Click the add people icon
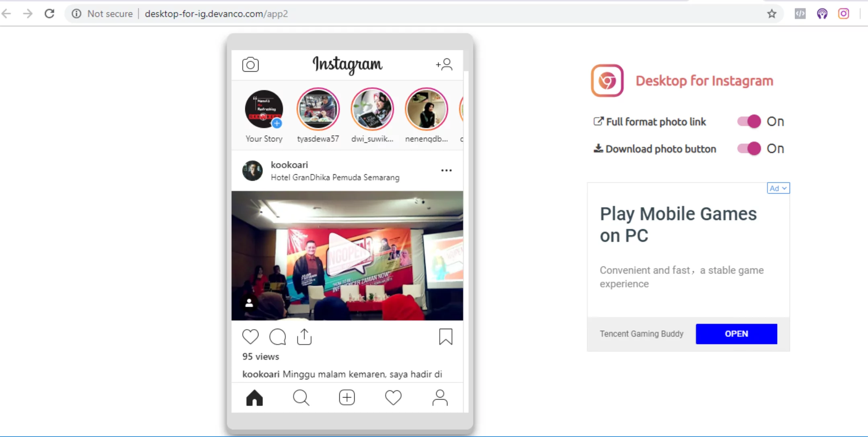This screenshot has height=437, width=868. coord(444,64)
